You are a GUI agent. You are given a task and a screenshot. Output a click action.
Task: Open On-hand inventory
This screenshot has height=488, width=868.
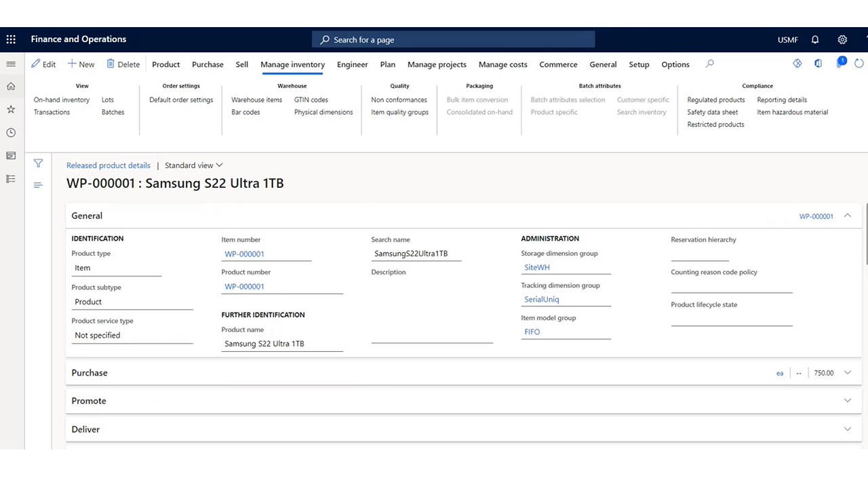[62, 100]
